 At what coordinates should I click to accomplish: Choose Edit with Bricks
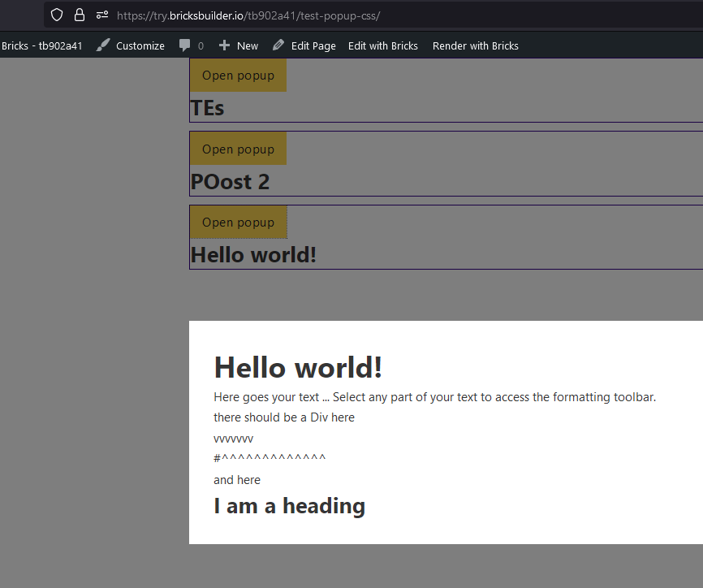coord(383,45)
